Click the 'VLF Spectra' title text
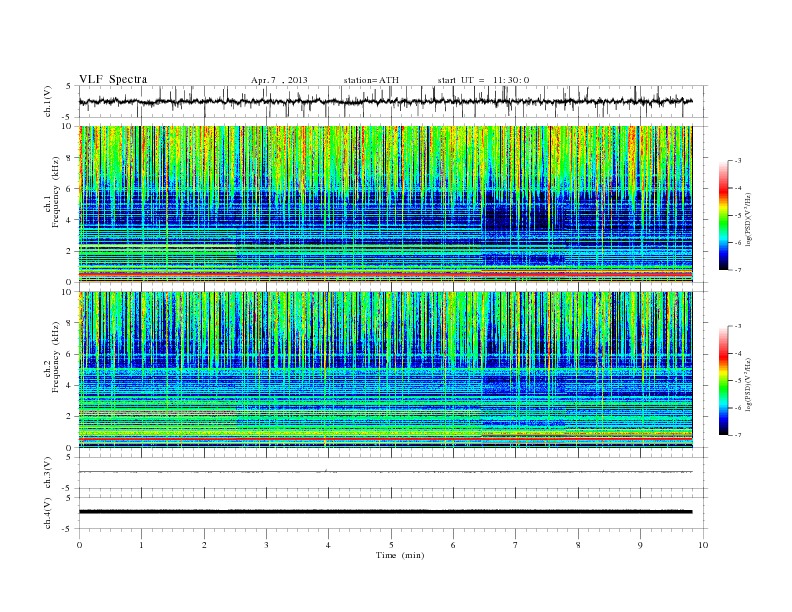This screenshot has height=612, width=792. [x=113, y=79]
